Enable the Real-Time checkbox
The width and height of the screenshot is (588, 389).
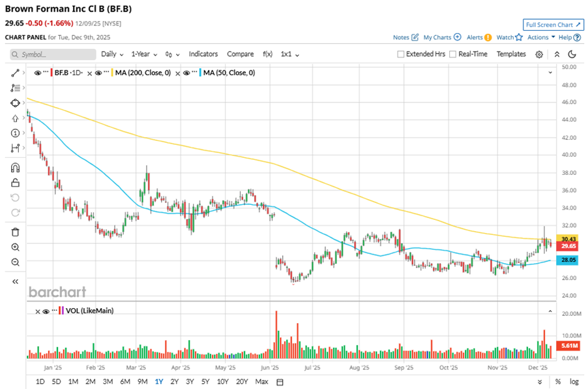tap(452, 54)
